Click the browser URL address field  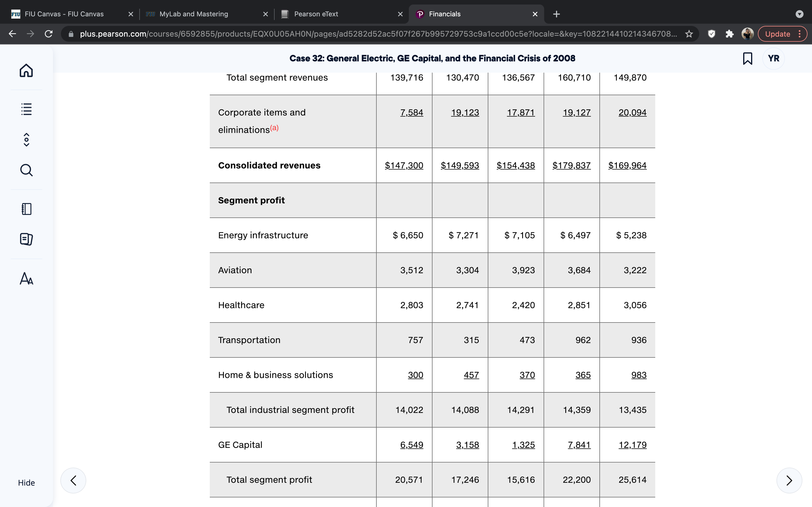(x=378, y=34)
